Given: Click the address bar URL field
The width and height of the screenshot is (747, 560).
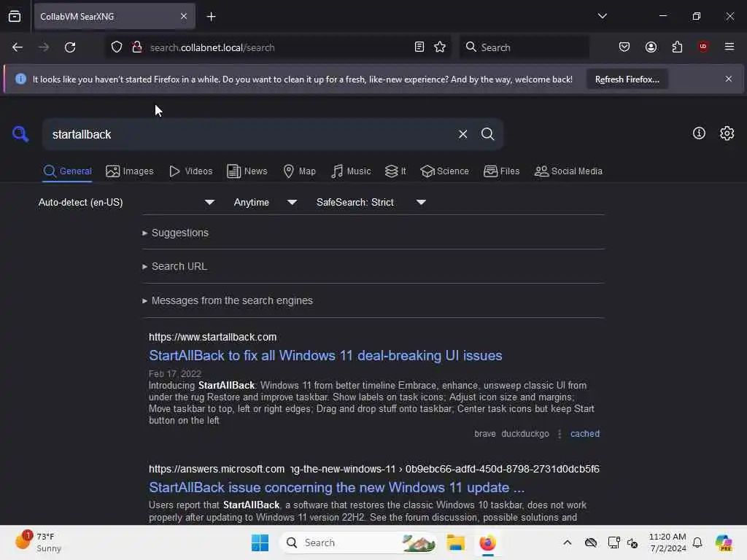Looking at the screenshot, I should pos(276,47).
